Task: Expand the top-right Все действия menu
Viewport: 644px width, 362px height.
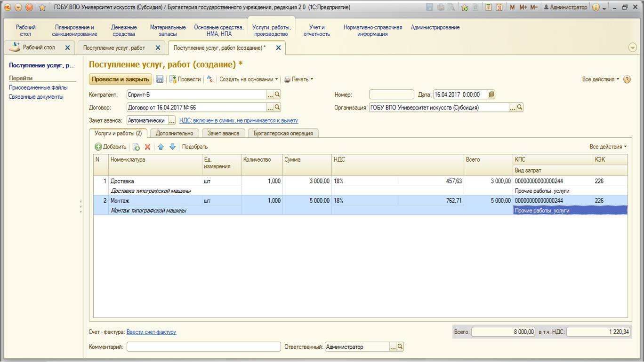Action: pos(601,79)
